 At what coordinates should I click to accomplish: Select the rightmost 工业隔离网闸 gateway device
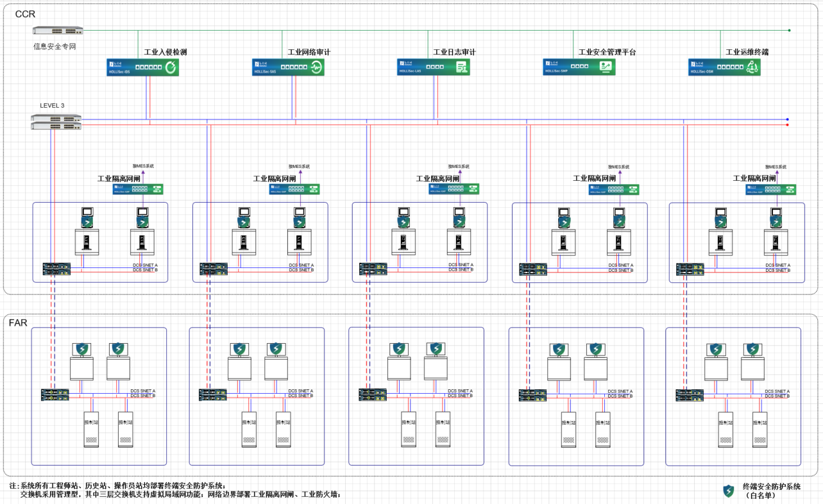770,190
